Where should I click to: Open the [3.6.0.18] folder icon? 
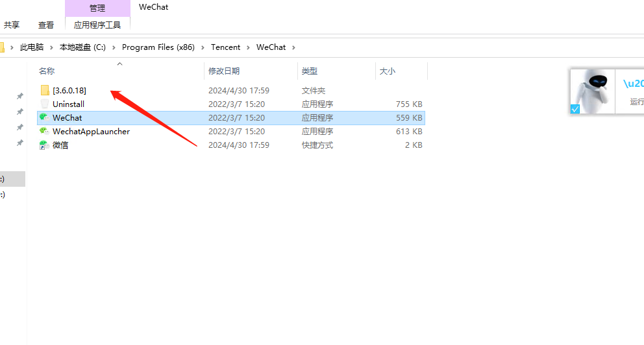45,90
